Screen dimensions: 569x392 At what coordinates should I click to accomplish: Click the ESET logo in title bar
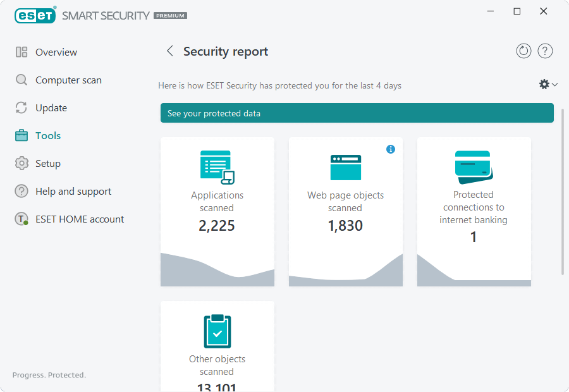[35, 15]
